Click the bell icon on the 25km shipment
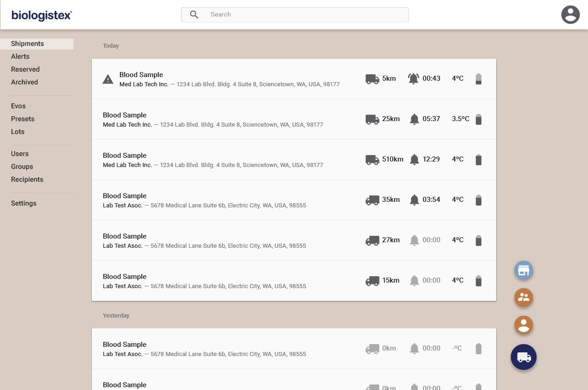 coord(414,119)
